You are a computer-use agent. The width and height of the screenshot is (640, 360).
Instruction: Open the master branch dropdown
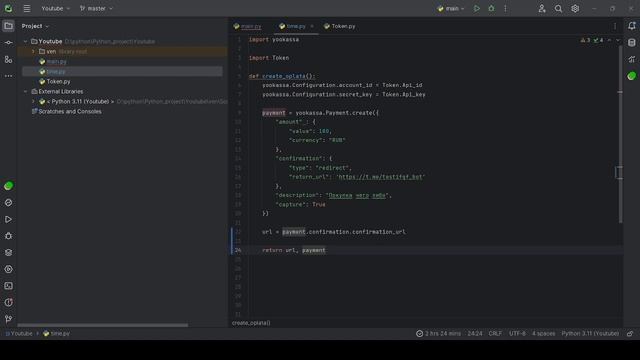(96, 8)
